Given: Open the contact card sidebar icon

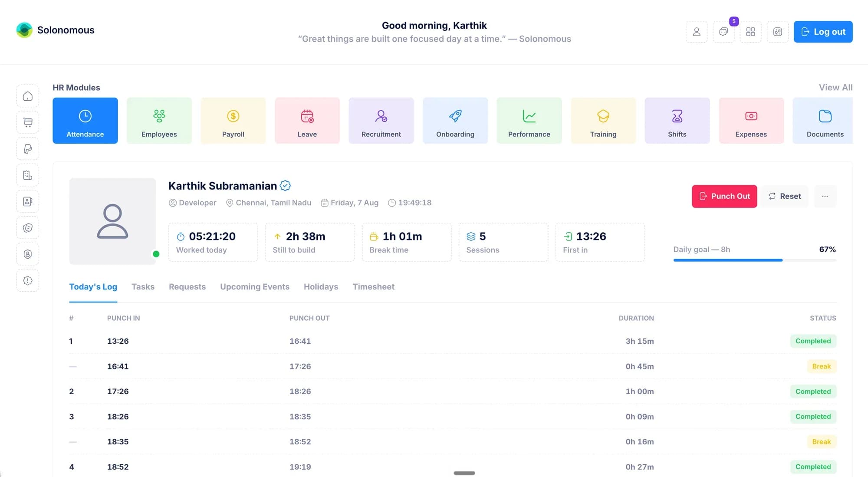Looking at the screenshot, I should [x=28, y=201].
